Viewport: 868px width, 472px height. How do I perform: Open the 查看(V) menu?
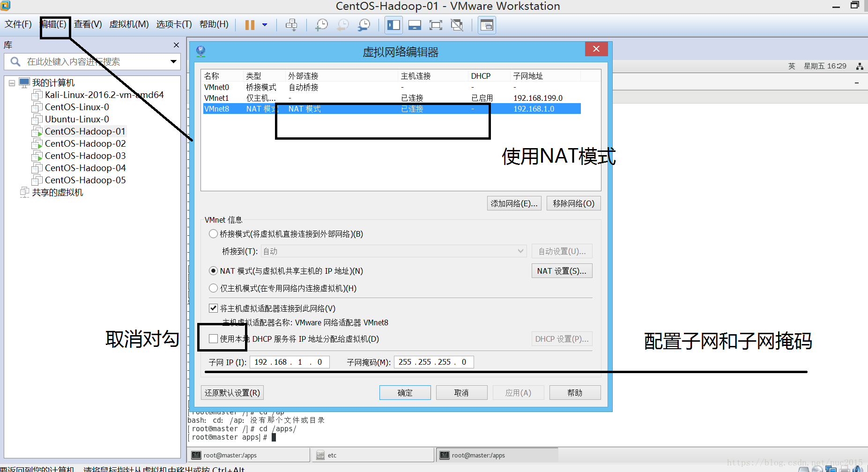point(88,24)
